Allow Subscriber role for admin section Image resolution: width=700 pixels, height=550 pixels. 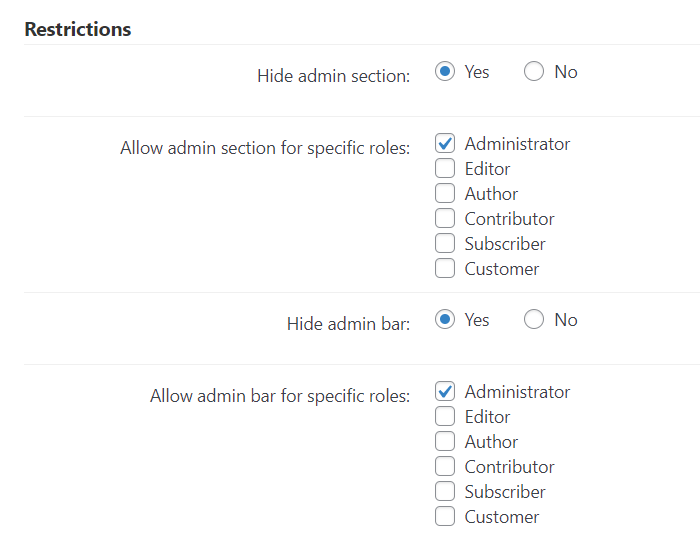(x=446, y=244)
